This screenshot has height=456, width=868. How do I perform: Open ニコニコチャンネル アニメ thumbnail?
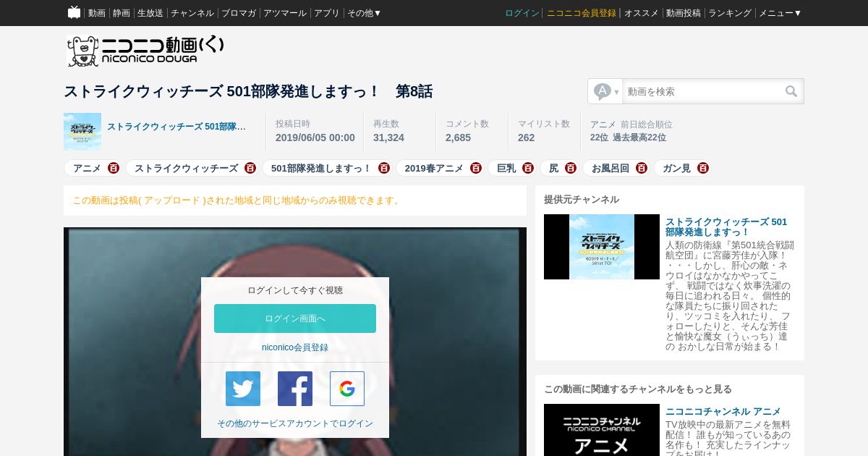click(602, 430)
